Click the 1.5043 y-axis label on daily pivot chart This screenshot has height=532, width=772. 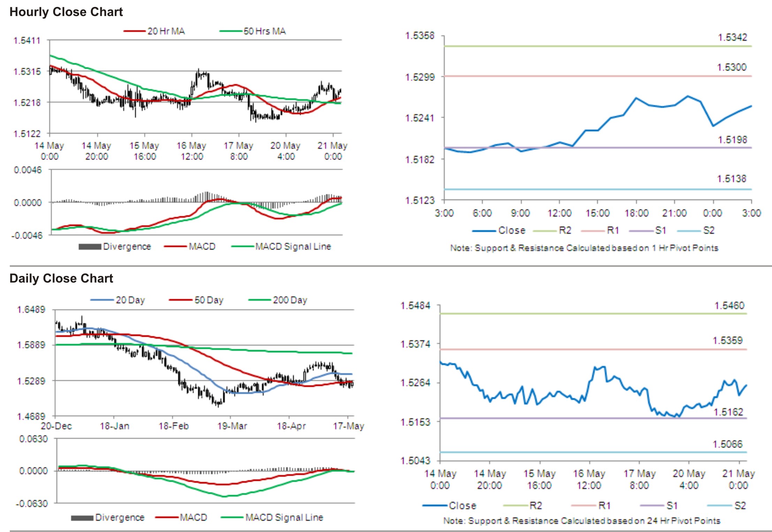(x=416, y=461)
